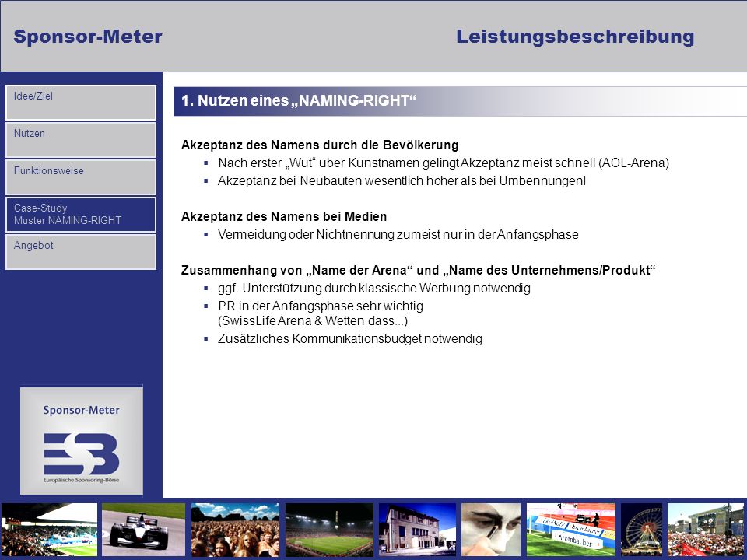Click 'Akzeptanz des Namens durch die Bevölkerung'

(x=320, y=145)
